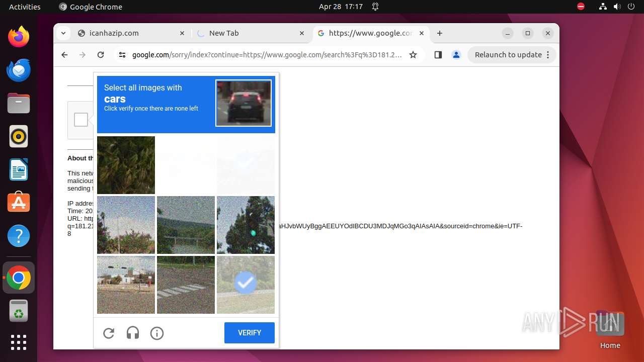Click network status icon in top bar

pos(603,7)
